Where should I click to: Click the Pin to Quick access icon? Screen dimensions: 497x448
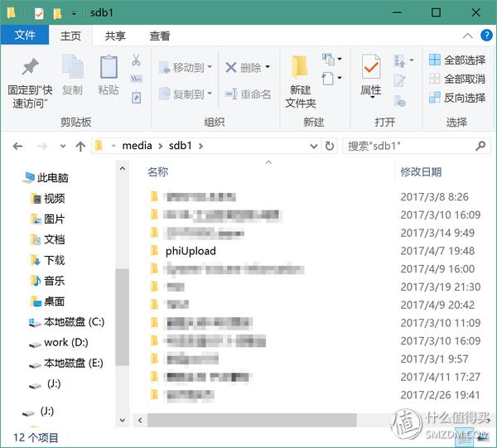(30, 67)
